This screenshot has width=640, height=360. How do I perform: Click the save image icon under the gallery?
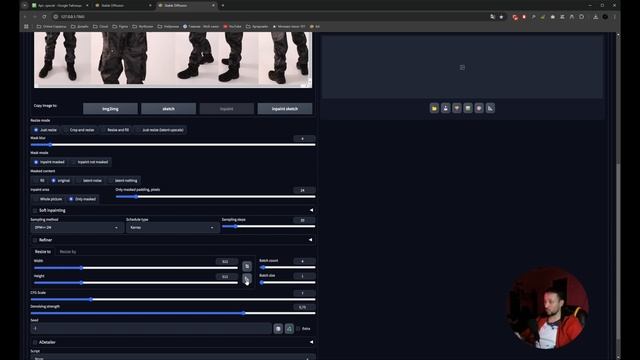point(445,108)
